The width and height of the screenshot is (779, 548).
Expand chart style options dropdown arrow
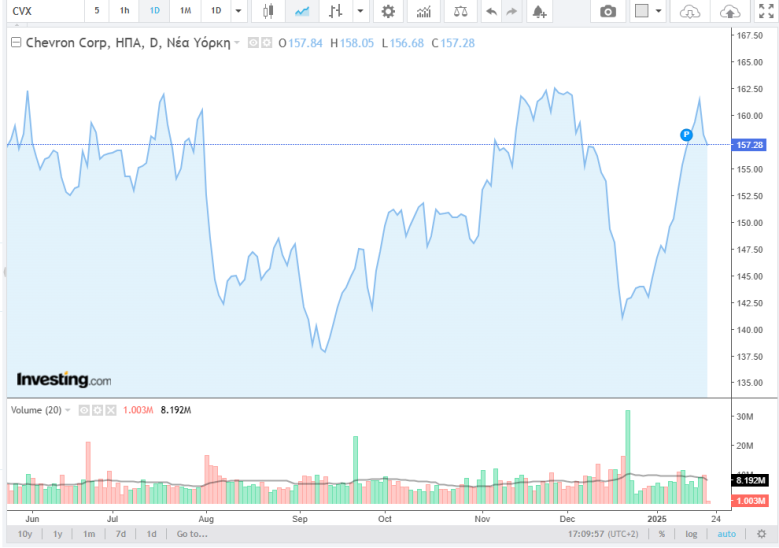360,11
